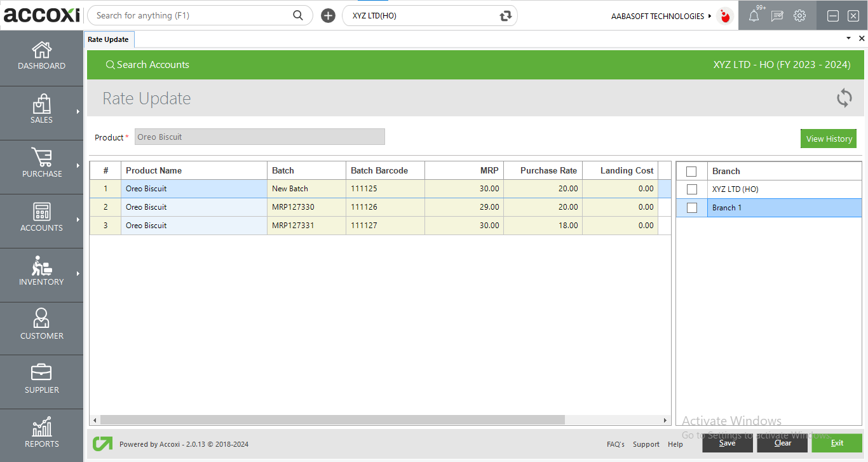Expand the Inventory submenu arrow

[78, 274]
